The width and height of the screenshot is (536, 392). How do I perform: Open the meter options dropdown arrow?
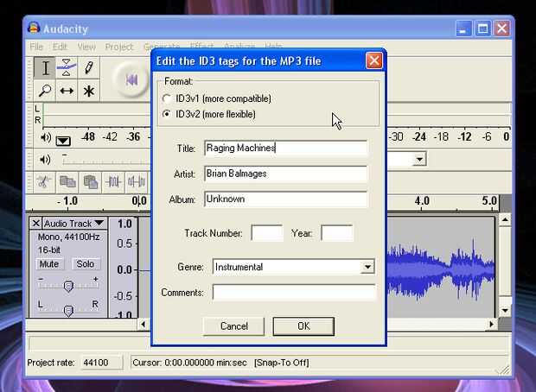point(63,141)
